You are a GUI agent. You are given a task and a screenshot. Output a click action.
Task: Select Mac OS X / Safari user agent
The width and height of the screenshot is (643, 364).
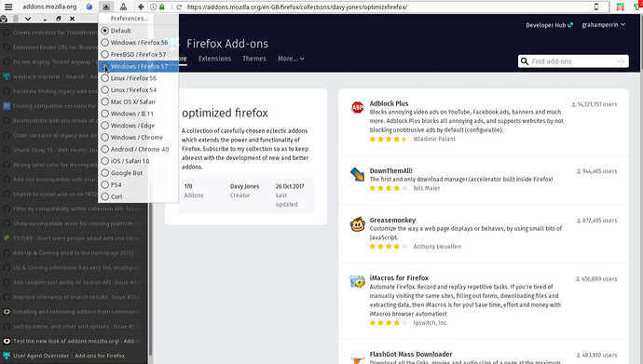pos(138,102)
